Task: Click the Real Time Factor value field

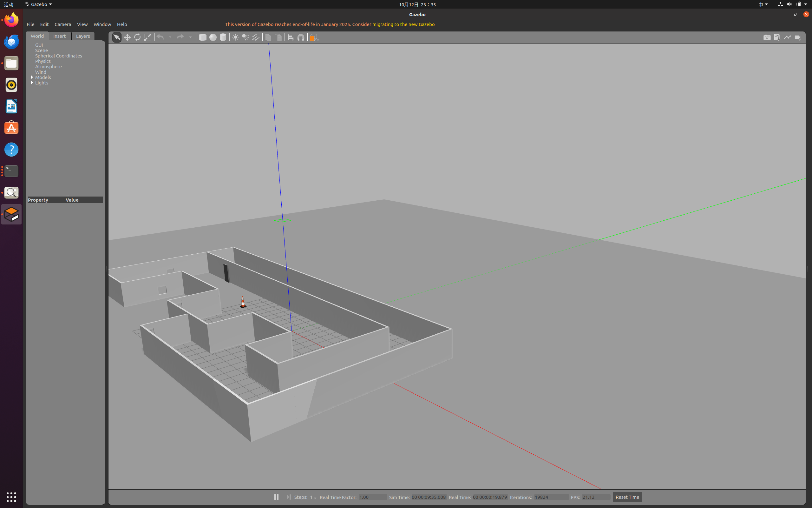Action: [372, 497]
